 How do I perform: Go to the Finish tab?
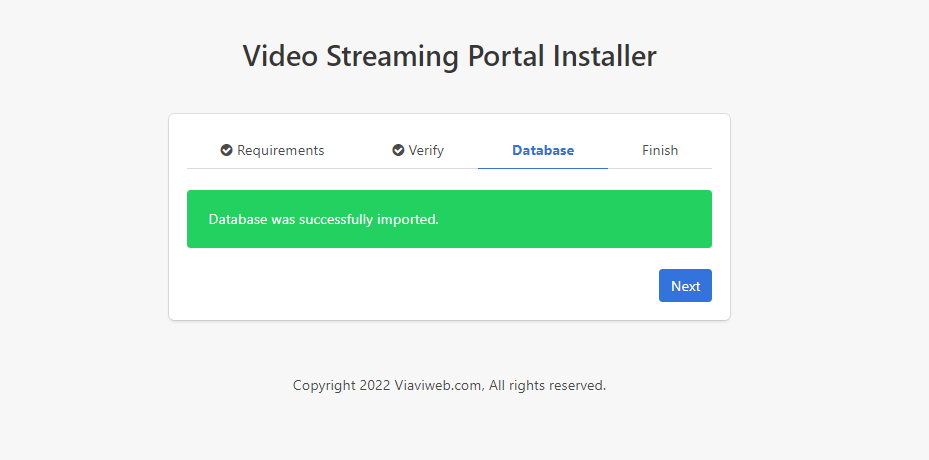[x=660, y=150]
